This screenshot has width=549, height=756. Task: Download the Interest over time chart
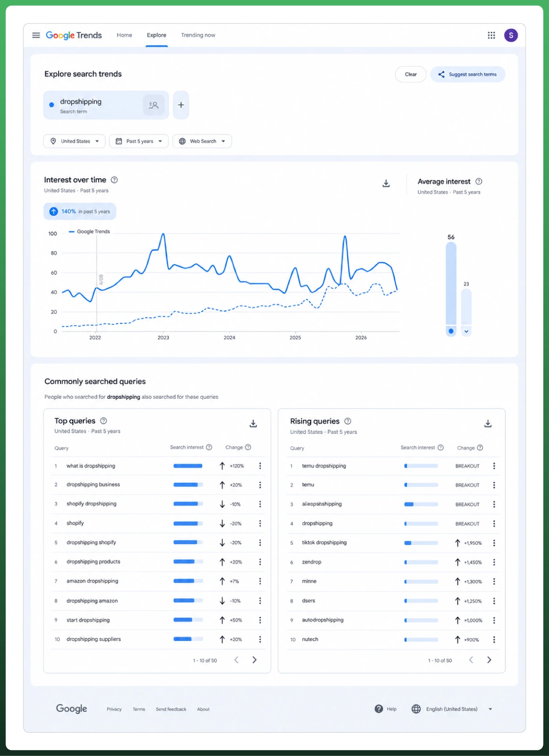tap(386, 183)
